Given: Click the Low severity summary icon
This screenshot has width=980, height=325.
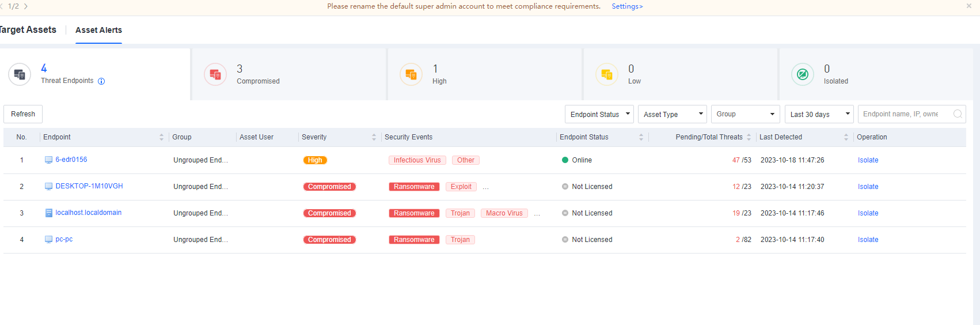Looking at the screenshot, I should pos(607,74).
